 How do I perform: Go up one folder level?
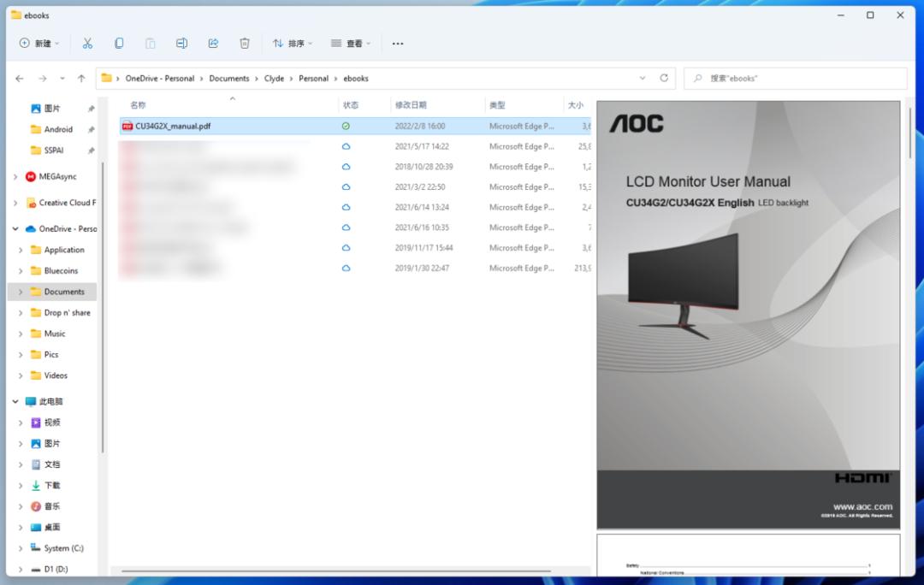pyautogui.click(x=81, y=79)
